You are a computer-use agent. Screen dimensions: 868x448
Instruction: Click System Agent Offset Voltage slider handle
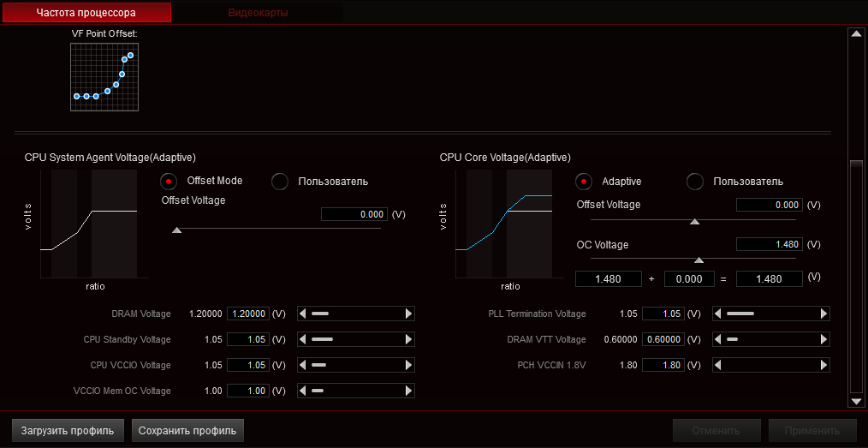(x=176, y=230)
